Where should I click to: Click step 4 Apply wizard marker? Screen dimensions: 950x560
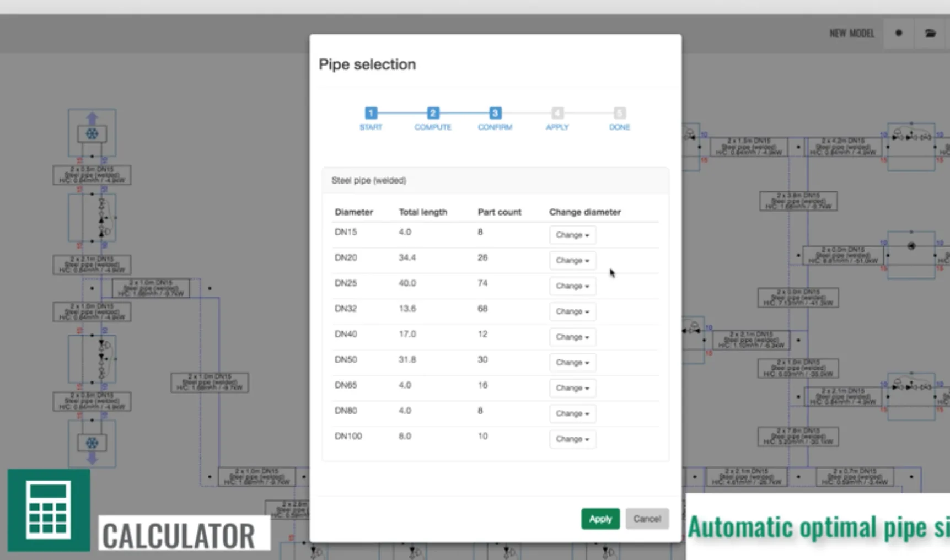click(557, 113)
